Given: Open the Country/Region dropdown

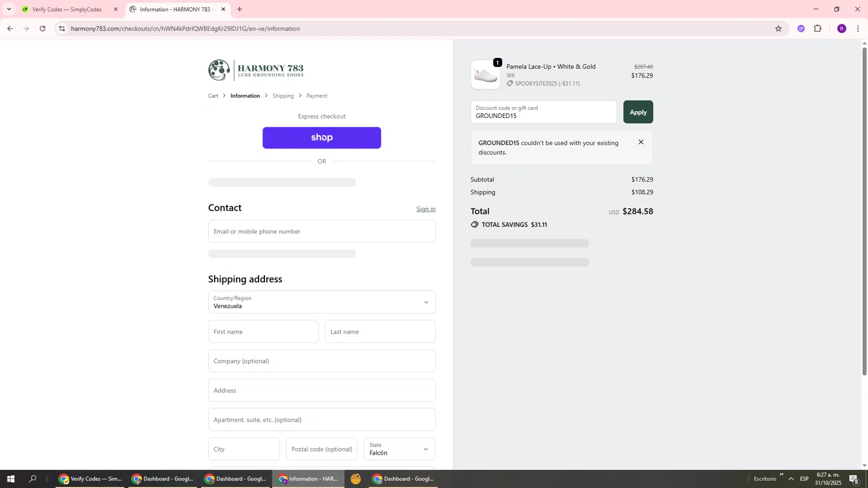Looking at the screenshot, I should click(x=322, y=302).
